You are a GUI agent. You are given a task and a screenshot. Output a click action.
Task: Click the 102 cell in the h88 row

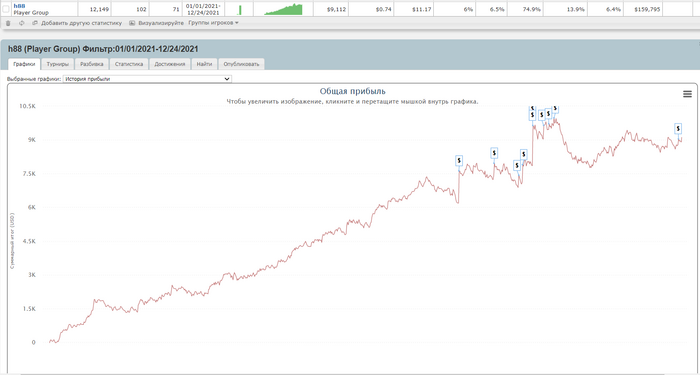(x=130, y=9)
